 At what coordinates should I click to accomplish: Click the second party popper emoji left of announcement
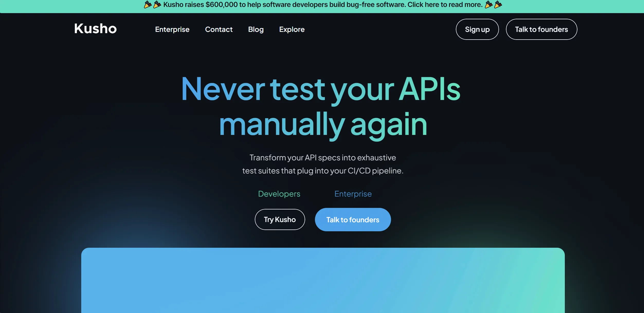click(157, 5)
